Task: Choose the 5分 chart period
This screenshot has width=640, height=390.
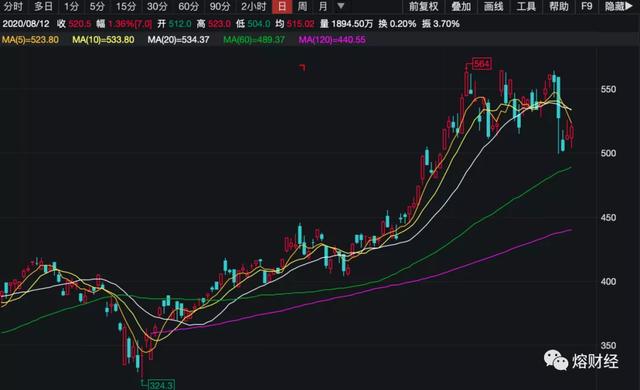Action: (x=97, y=7)
